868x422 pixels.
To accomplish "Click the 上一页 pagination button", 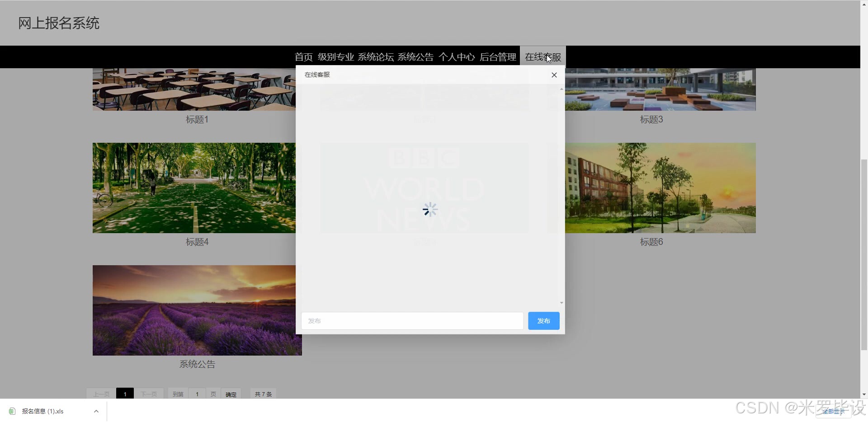I will (x=101, y=394).
